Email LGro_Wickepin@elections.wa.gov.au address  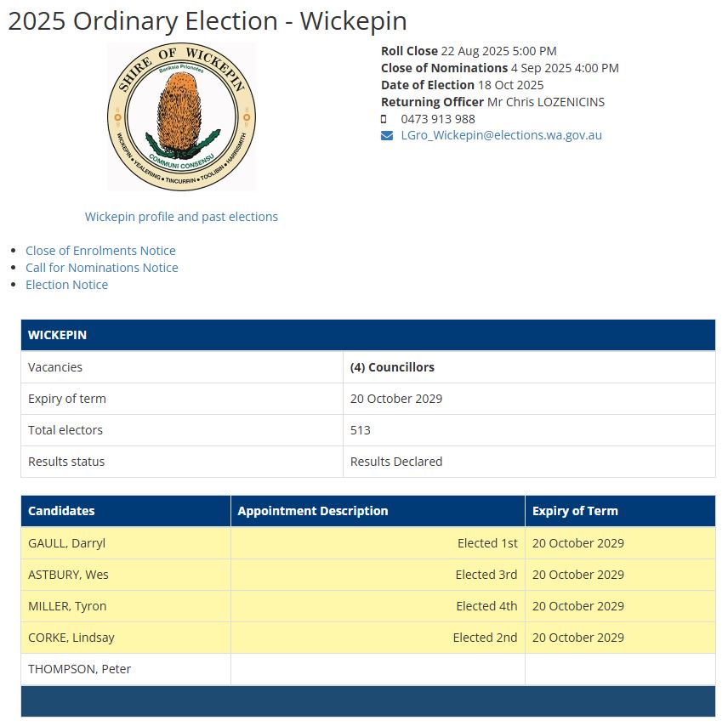click(x=502, y=135)
